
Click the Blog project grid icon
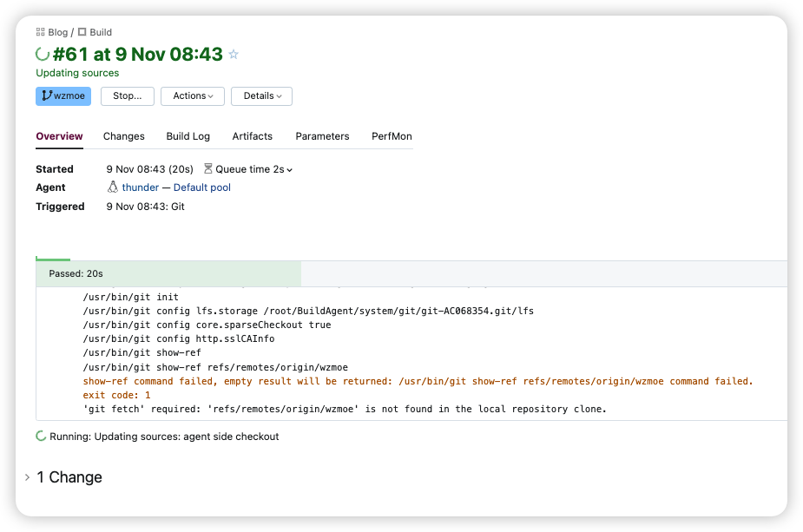(x=41, y=32)
